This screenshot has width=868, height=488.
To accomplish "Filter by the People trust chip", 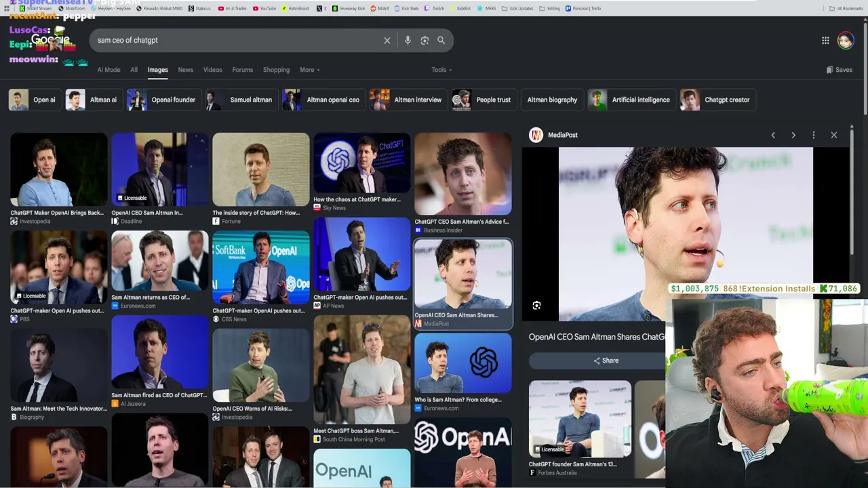I will pos(484,100).
